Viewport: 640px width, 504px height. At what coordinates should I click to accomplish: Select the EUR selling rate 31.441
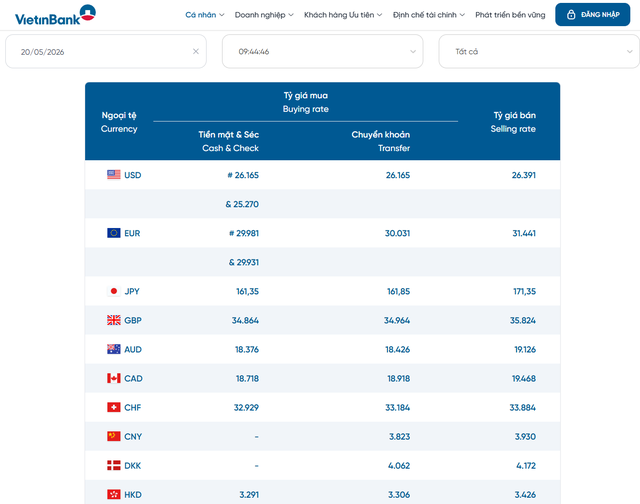pos(524,233)
